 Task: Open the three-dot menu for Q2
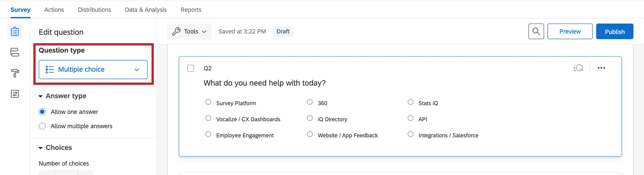601,68
